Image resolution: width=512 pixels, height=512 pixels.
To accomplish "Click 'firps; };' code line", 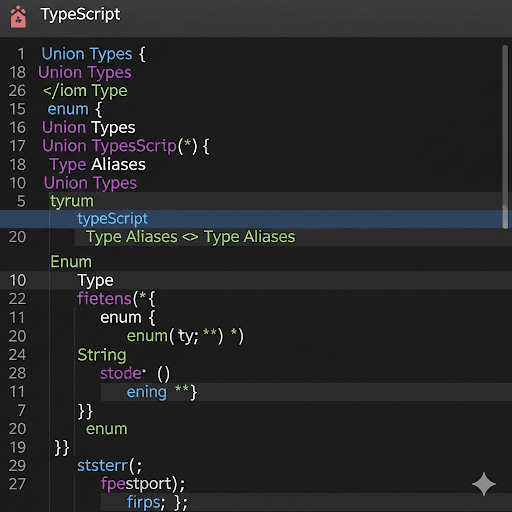I will 157,503.
